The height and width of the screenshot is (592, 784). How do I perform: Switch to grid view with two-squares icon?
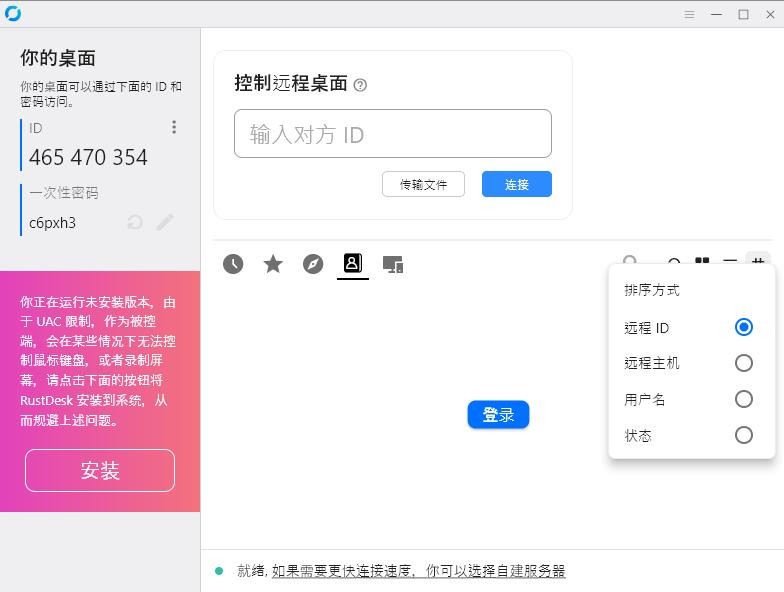click(x=702, y=260)
